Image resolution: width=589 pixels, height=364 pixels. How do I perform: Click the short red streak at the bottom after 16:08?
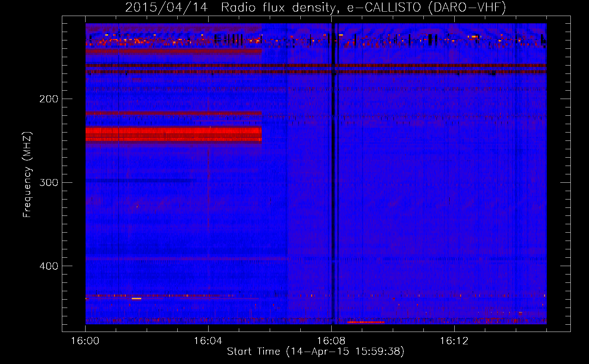pyautogui.click(x=366, y=322)
